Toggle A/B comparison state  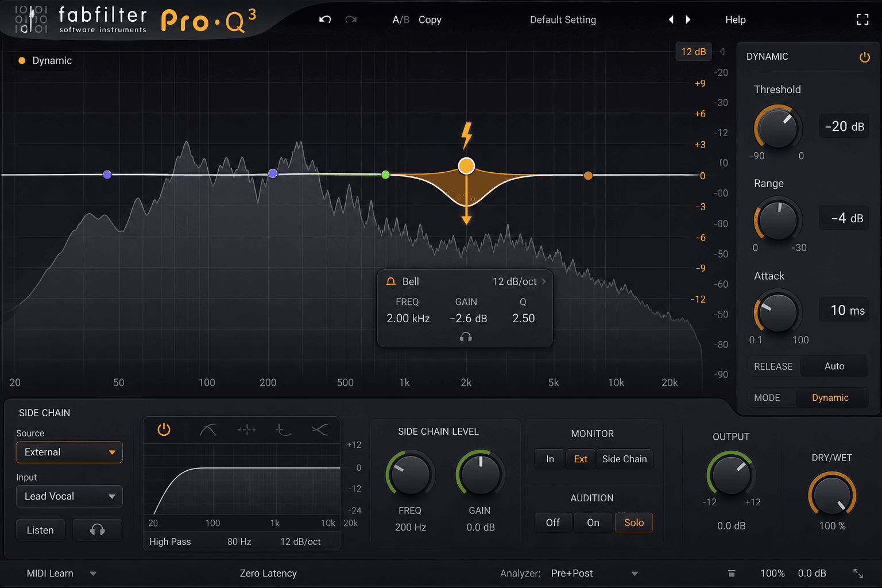pos(401,20)
